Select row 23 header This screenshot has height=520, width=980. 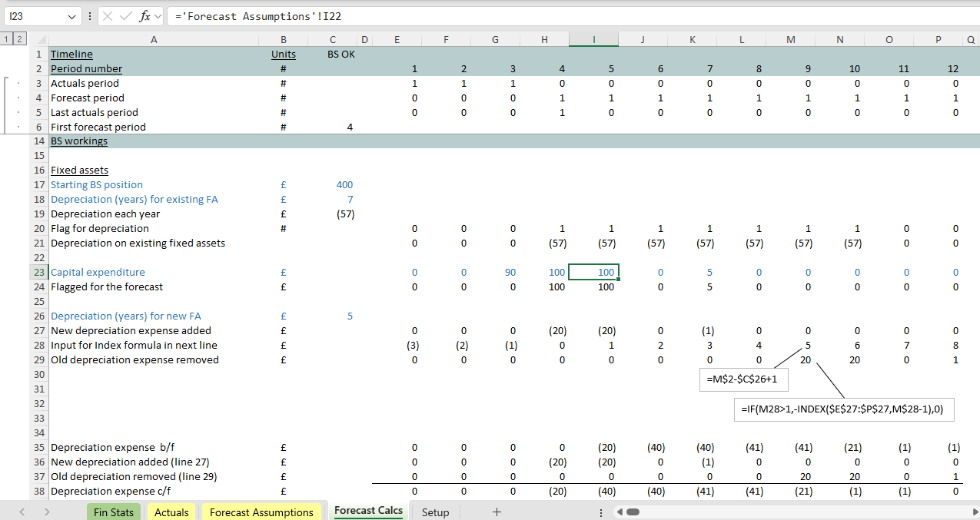[x=38, y=272]
